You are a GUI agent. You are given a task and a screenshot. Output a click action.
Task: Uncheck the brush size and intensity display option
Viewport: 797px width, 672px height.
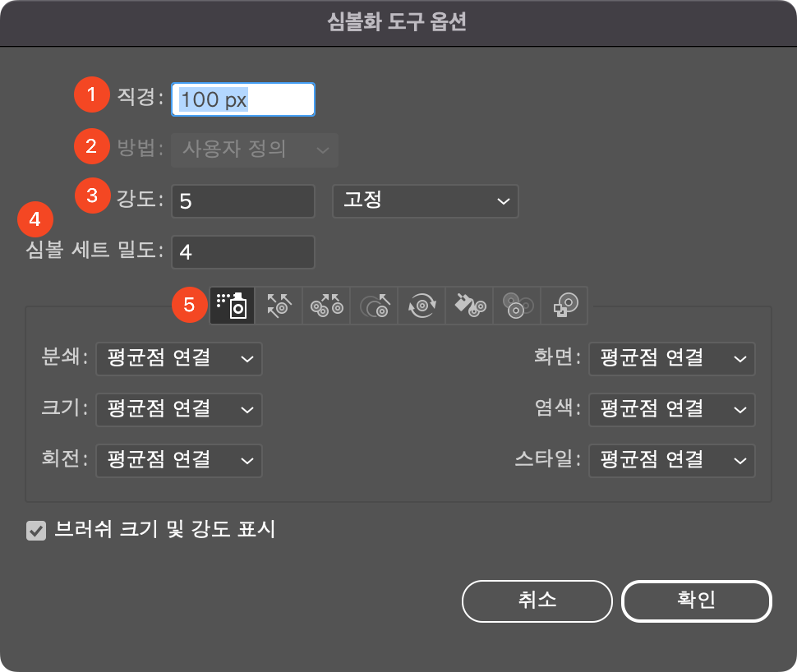[35, 531]
